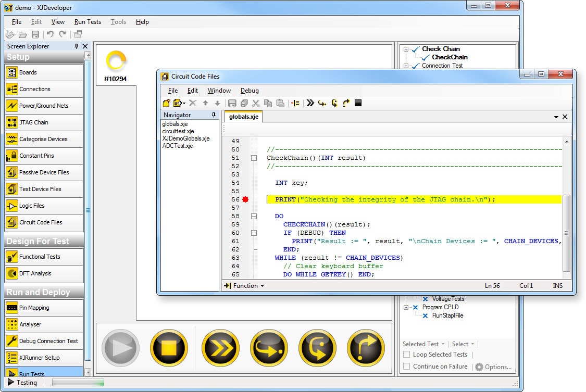Open Functional Tests screen

coord(44,257)
